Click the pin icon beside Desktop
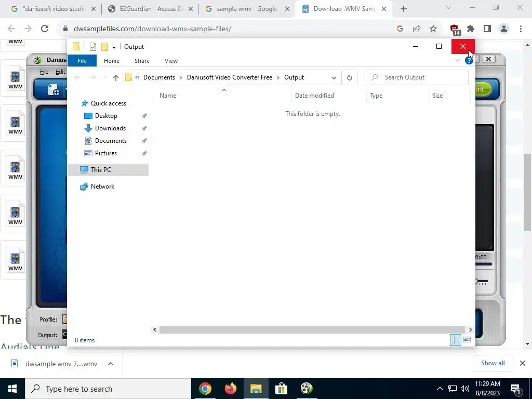Screen dimensions: 532x399 (x=144, y=116)
